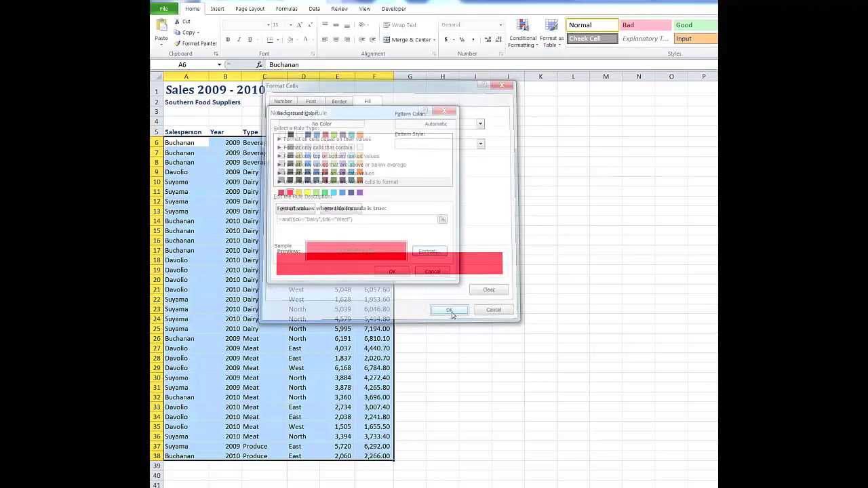Click in the formula bar showing Buchanan

click(492, 65)
